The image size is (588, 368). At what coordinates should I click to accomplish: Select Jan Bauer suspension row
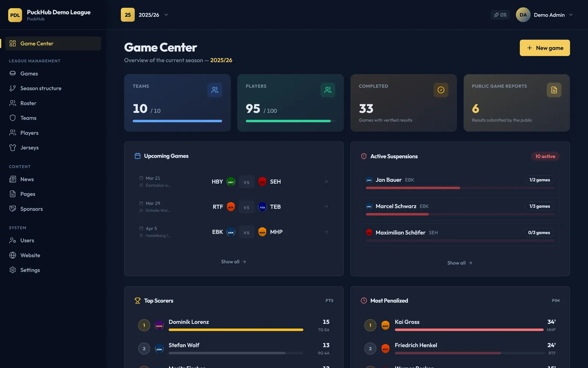click(460, 183)
